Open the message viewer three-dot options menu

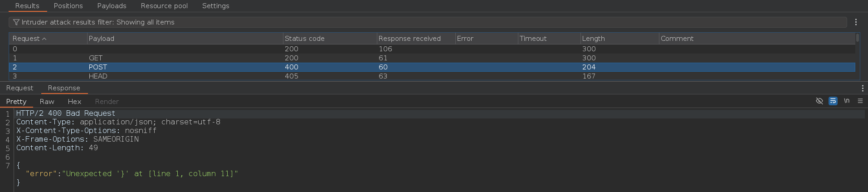click(863, 88)
